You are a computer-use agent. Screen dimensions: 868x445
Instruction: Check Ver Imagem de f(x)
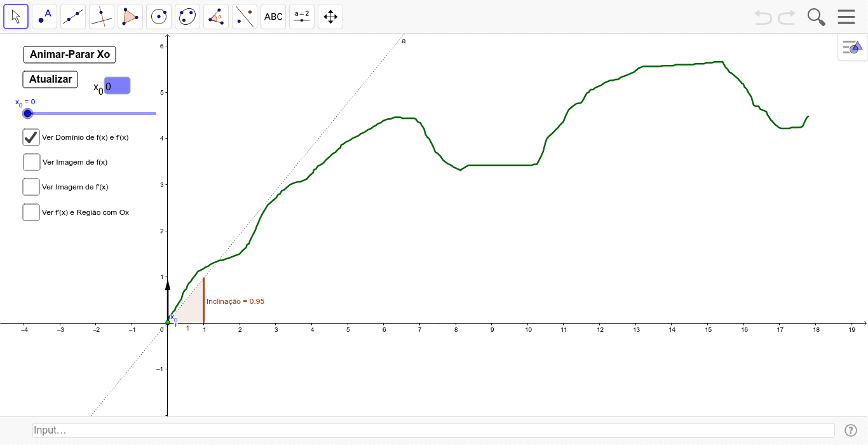[31, 162]
